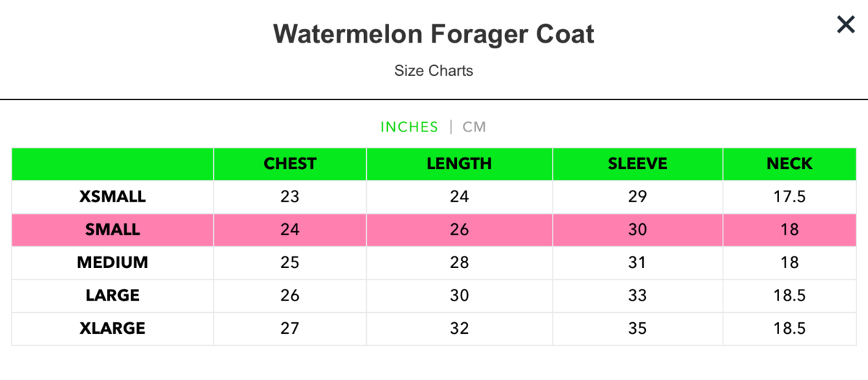Click the SMALL chest value 24
Viewport: 868px width, 380px height.
290,230
